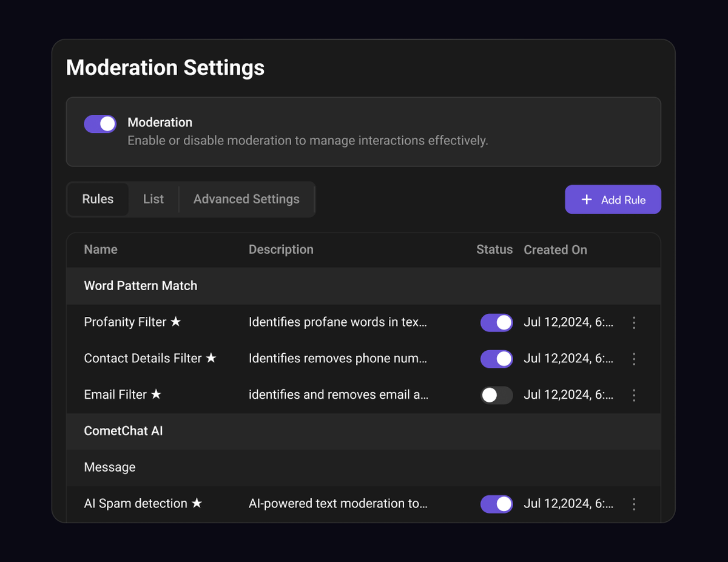Viewport: 728px width, 562px height.
Task: Switch to the List tab
Action: pos(153,199)
